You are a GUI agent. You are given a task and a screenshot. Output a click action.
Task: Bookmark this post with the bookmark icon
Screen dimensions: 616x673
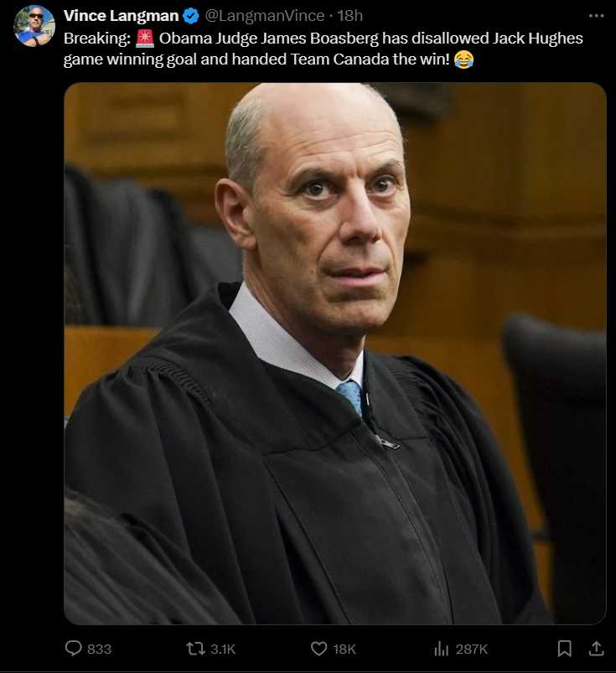point(564,649)
